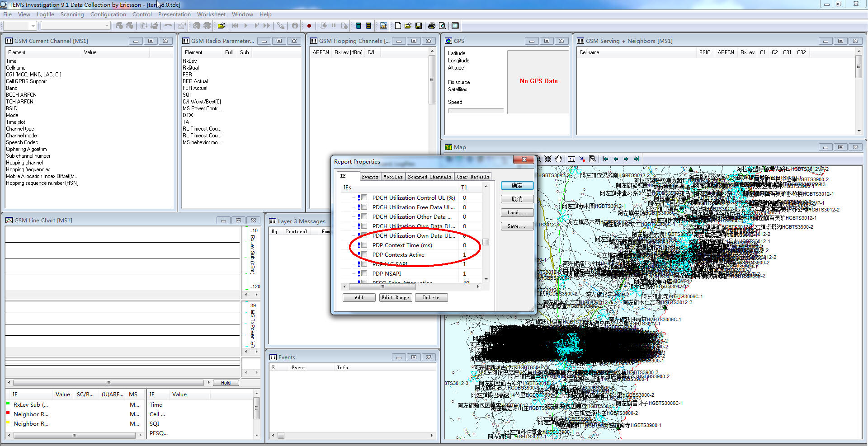
Task: Click the green RxLev Sub color swatch
Action: [8, 403]
